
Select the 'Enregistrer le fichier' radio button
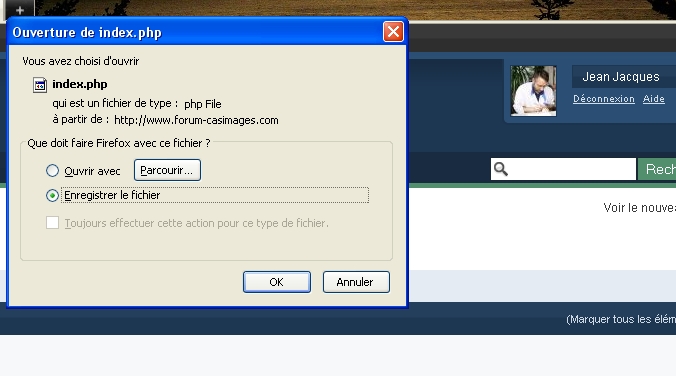pyautogui.click(x=52, y=195)
